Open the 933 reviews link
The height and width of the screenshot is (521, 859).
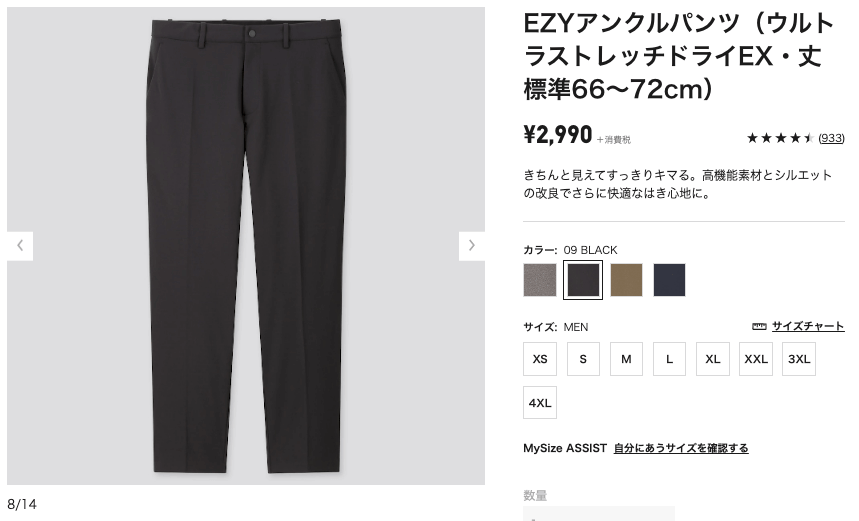coord(831,138)
